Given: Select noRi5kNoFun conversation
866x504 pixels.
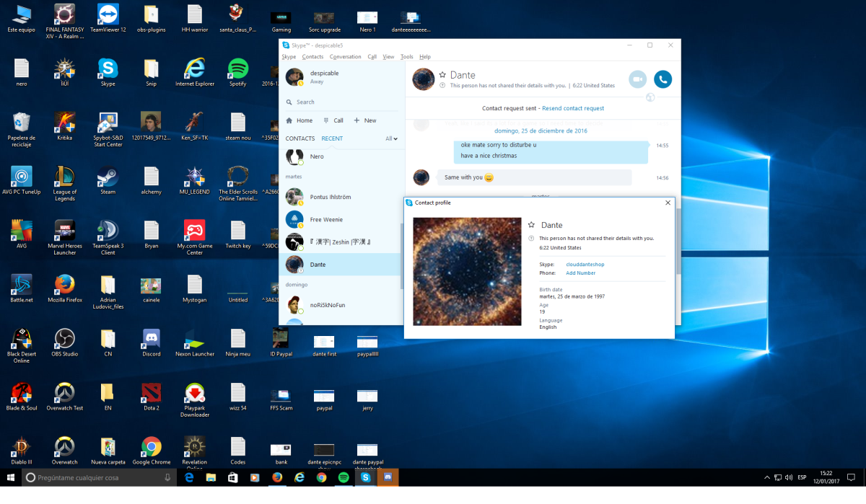Looking at the screenshot, I should 340,305.
